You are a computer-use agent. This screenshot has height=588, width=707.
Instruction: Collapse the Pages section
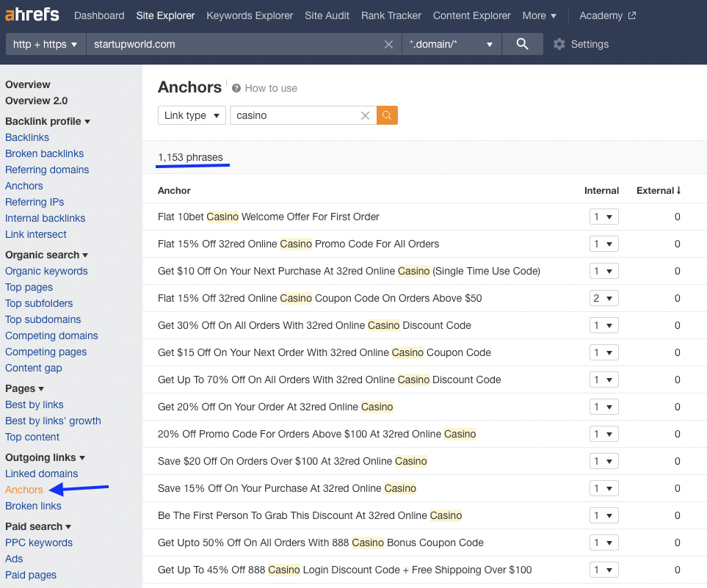coord(24,388)
